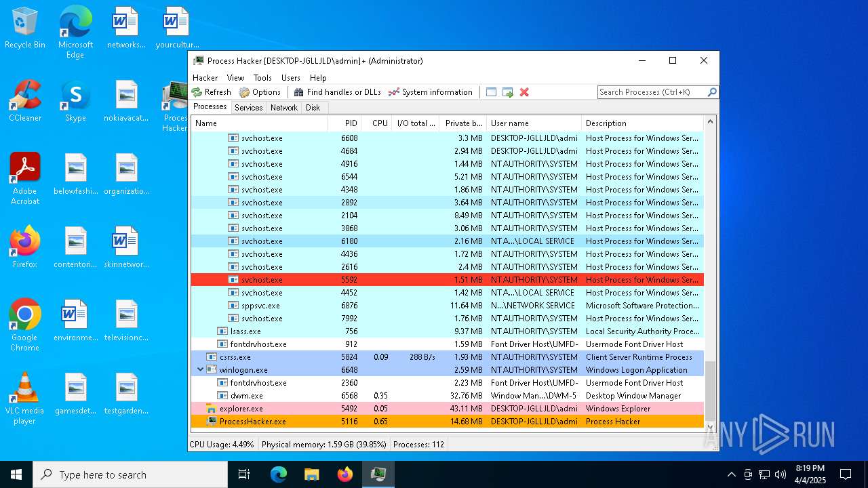Click the search magnifier icon

pyautogui.click(x=712, y=92)
